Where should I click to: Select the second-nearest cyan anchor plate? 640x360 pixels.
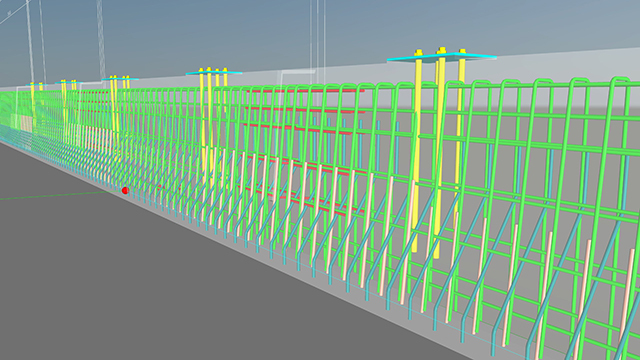[x=214, y=73]
